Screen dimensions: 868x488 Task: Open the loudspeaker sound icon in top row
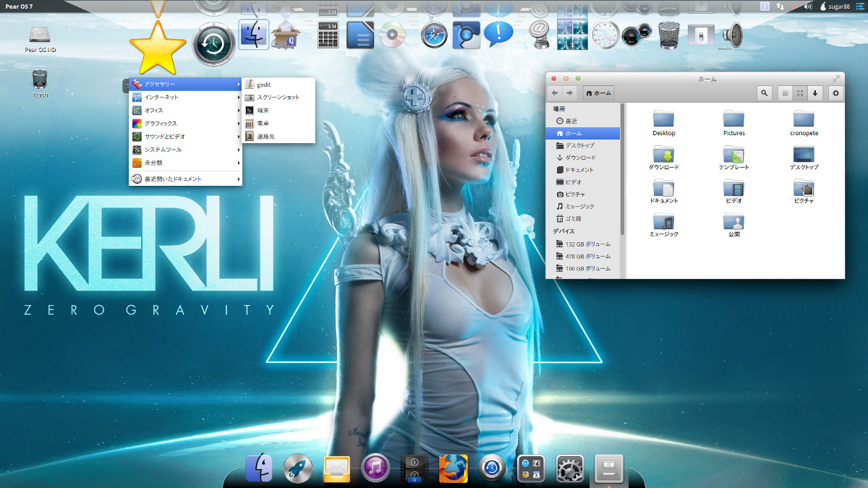[x=732, y=35]
